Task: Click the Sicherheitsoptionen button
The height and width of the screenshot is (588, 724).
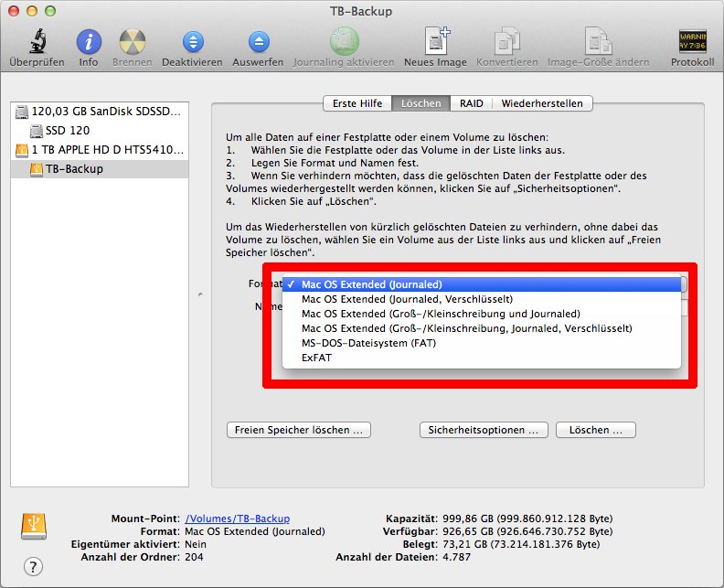Action: pyautogui.click(x=484, y=430)
